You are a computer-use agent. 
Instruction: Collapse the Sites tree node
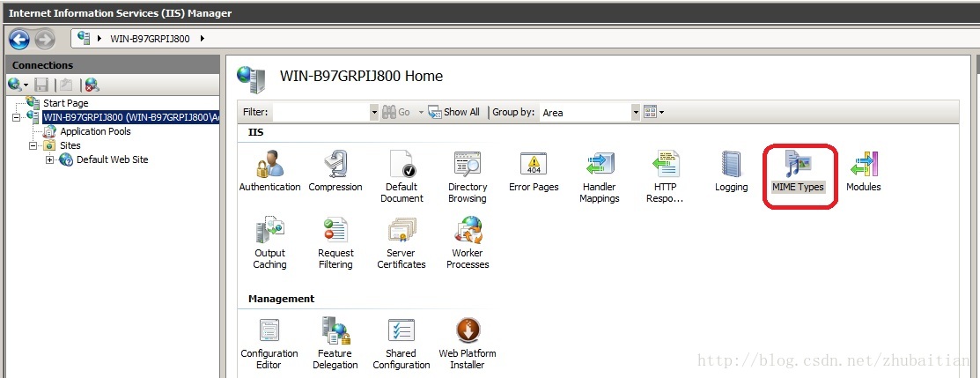point(33,145)
